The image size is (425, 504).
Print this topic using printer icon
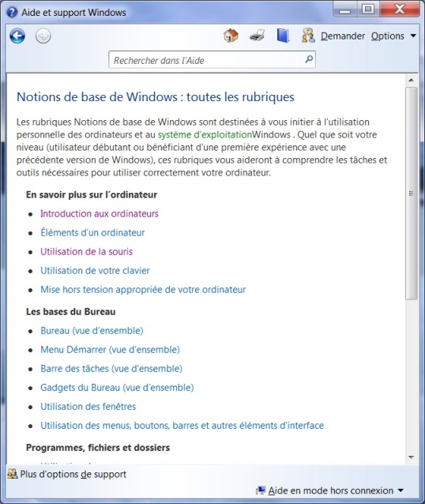258,36
